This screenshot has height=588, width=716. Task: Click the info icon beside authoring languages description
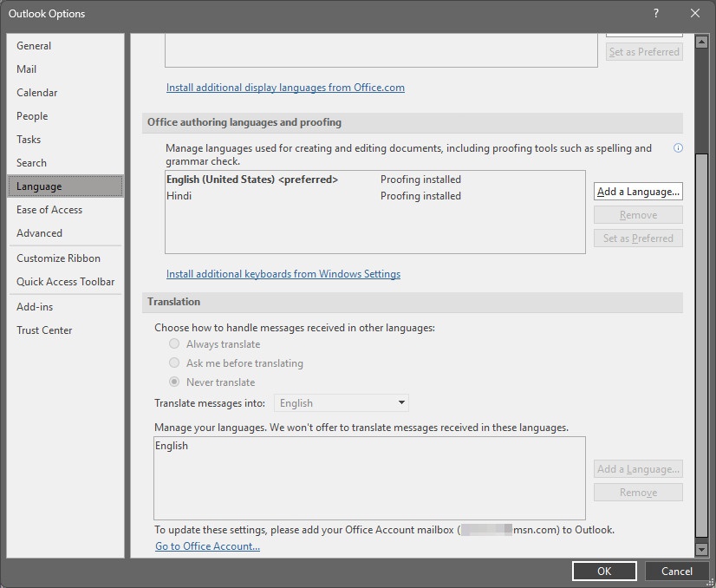coord(678,148)
